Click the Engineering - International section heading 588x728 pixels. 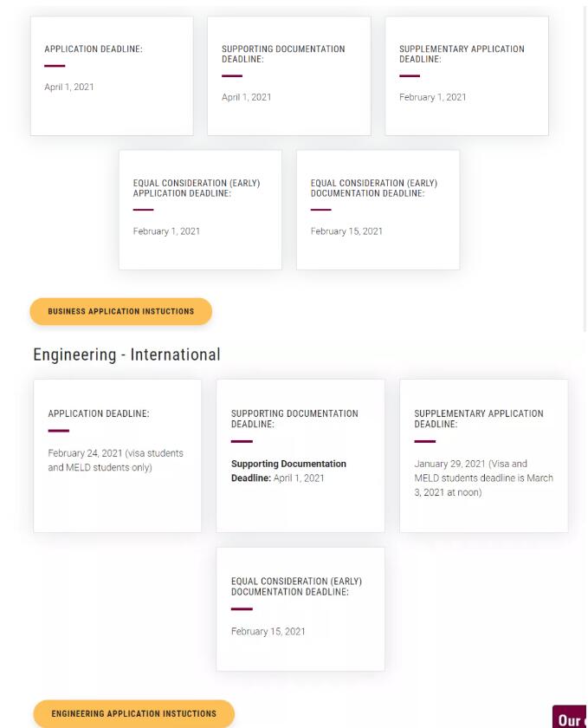pos(126,354)
